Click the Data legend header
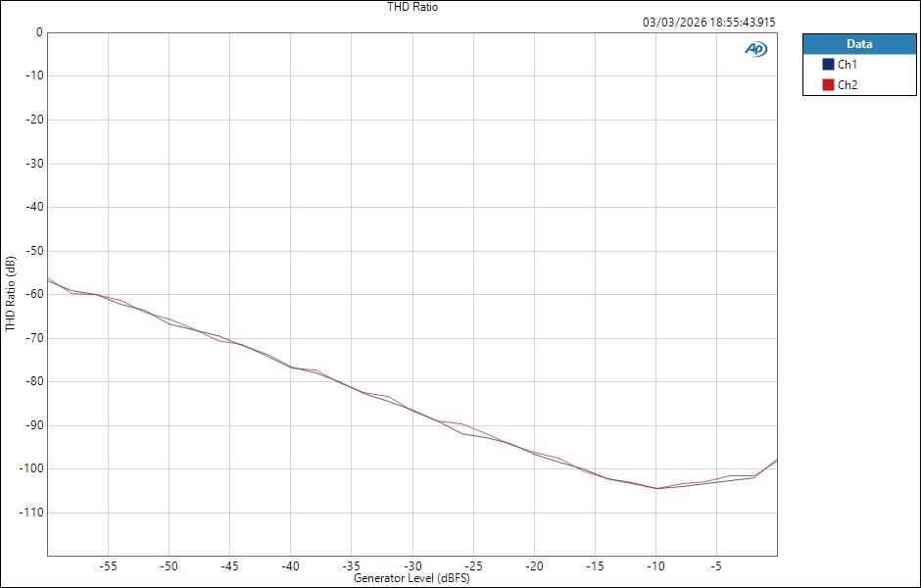This screenshot has height=588, width=921. (859, 44)
